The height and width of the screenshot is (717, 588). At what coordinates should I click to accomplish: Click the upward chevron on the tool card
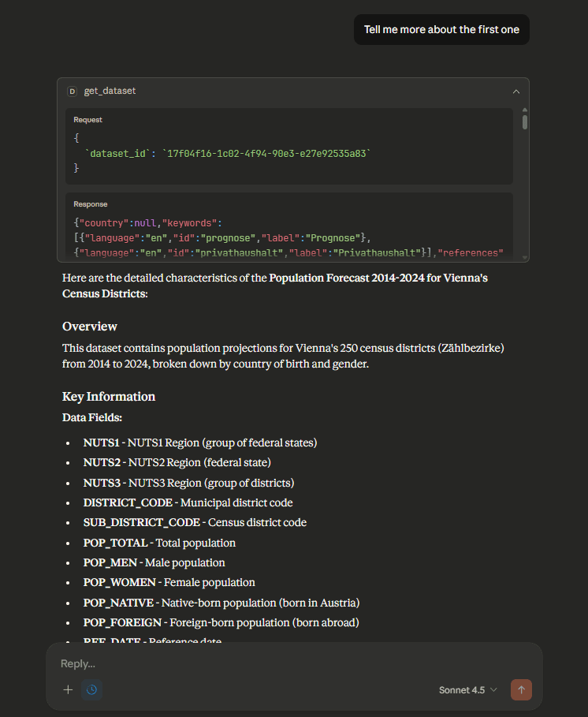516,91
